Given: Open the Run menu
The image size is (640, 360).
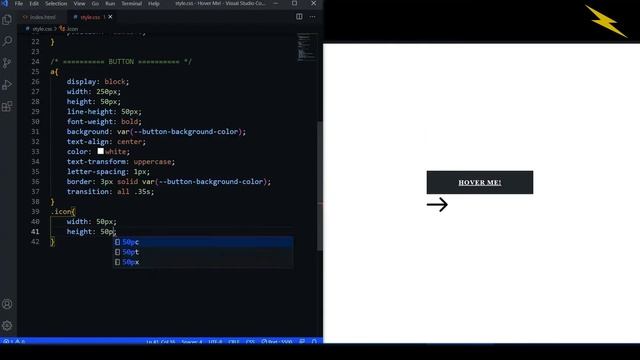Looking at the screenshot, I should (110, 3).
